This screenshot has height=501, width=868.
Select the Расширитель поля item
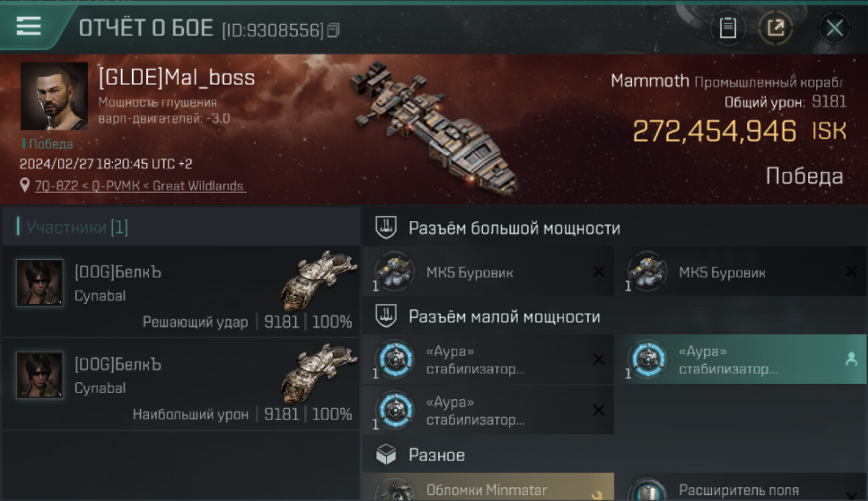(x=740, y=487)
